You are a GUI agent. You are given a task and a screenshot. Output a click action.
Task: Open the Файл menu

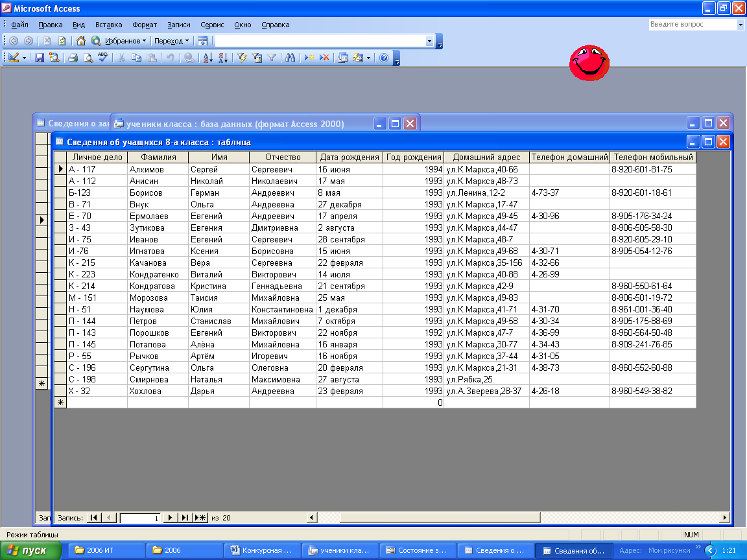[19, 25]
